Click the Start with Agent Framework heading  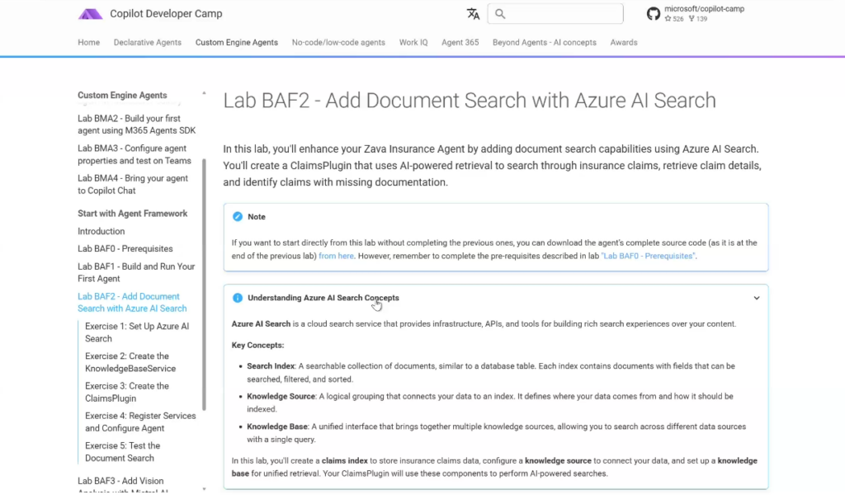tap(133, 214)
